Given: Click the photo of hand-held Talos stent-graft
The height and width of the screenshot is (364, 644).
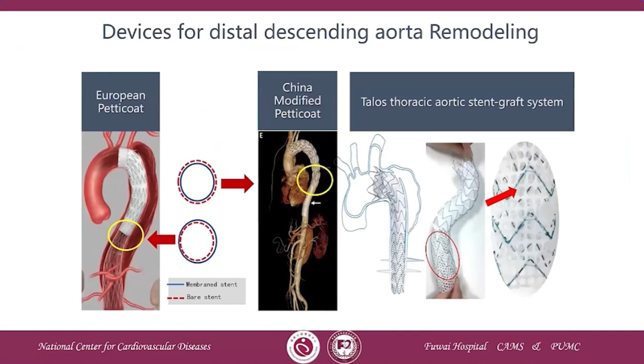Looking at the screenshot, I should tap(455, 220).
